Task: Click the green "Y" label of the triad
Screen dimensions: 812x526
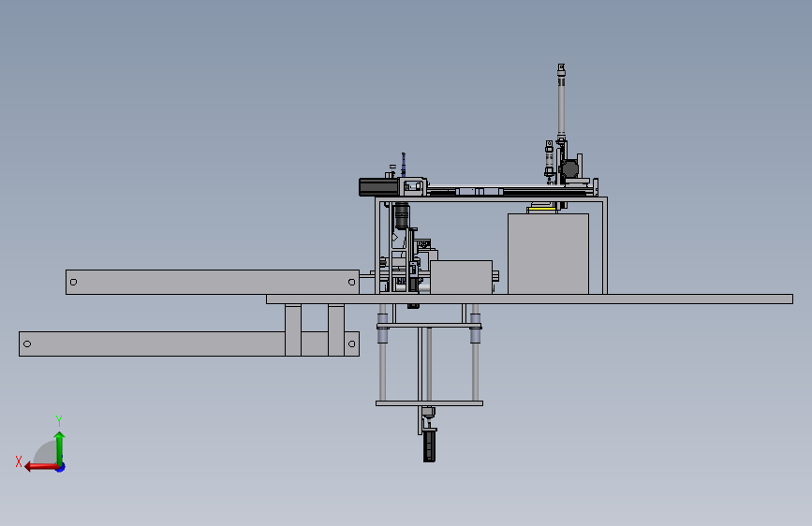Action: click(x=59, y=420)
